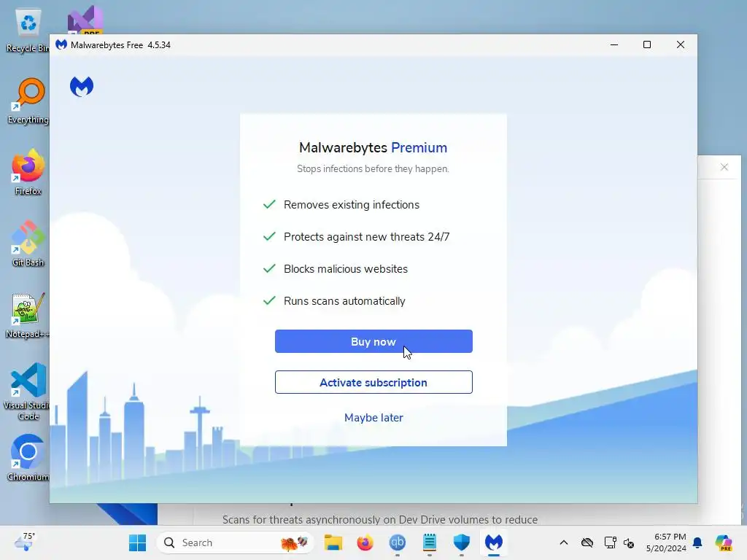Image resolution: width=747 pixels, height=560 pixels.
Task: Click Malwarebytes title bar app icon
Action: tap(61, 44)
